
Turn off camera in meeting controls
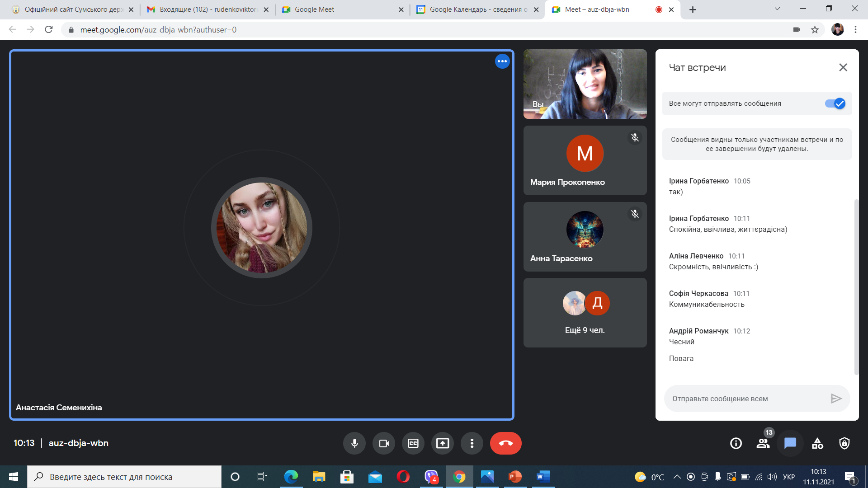point(384,443)
